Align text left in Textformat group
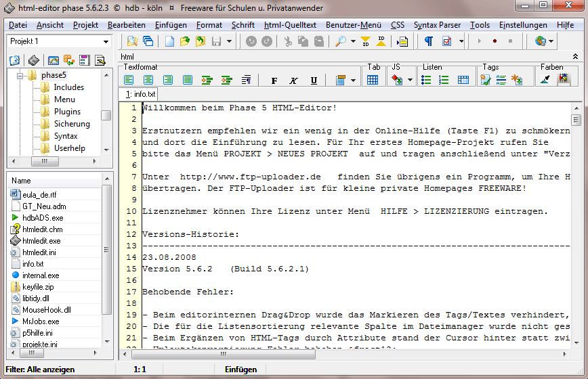Screen dimensions: 588x379 click(129, 80)
